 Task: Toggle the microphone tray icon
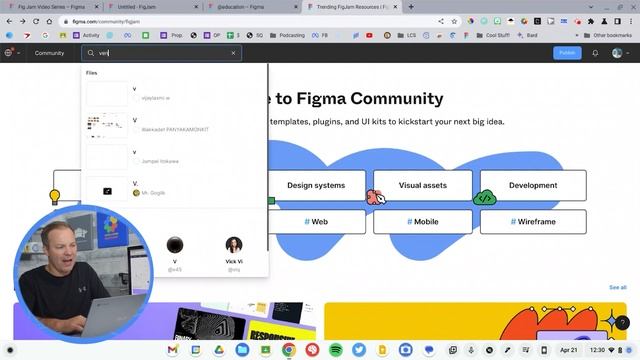[x=471, y=350]
